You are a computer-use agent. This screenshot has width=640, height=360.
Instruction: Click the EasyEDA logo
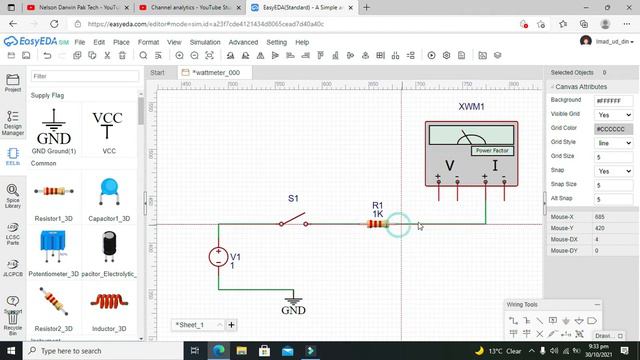(36, 42)
